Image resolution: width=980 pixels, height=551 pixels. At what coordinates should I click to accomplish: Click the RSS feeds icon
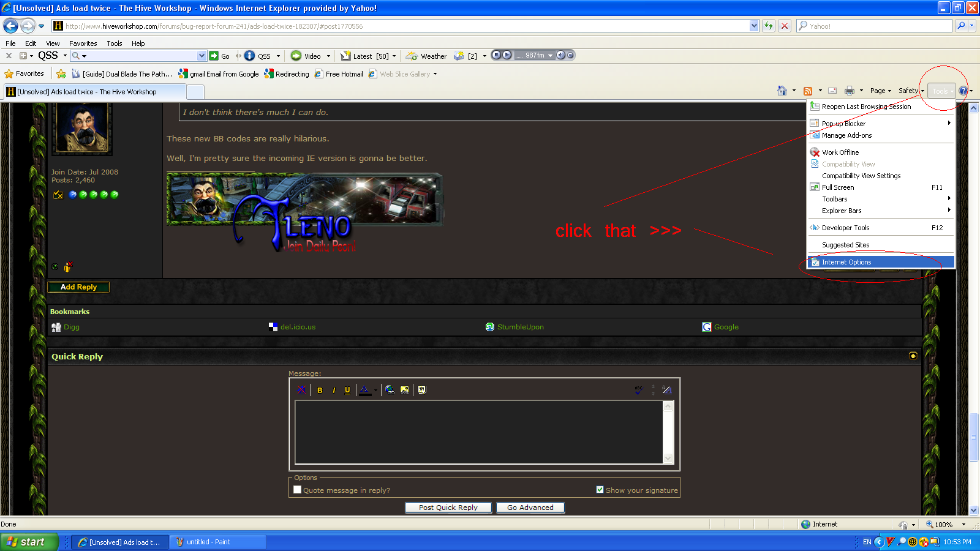[x=808, y=91]
